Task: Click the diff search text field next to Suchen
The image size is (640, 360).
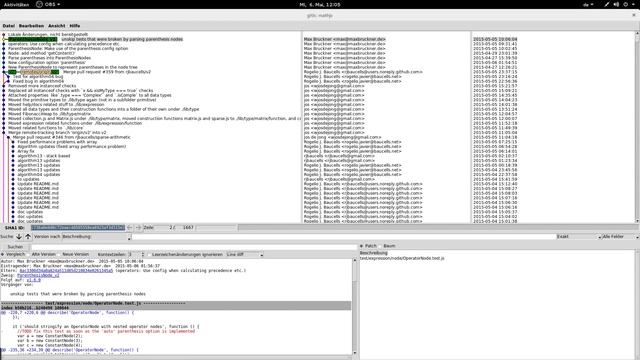Action: click(194, 247)
